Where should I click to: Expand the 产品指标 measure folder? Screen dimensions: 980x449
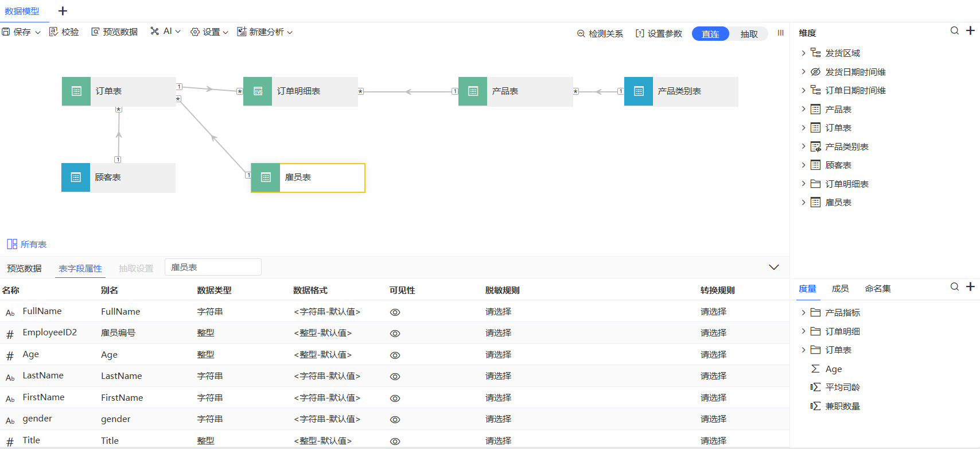[803, 312]
